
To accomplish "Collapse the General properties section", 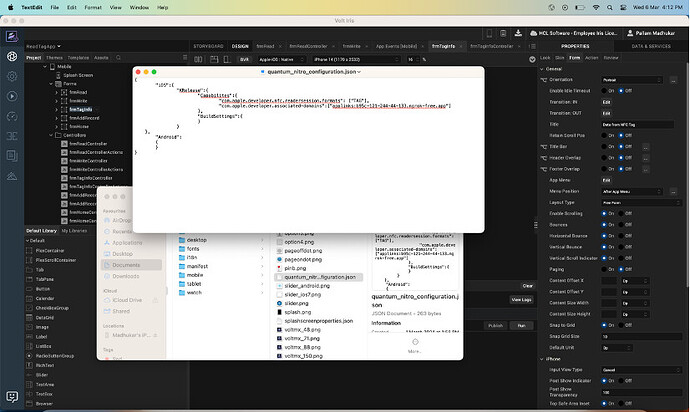I will (542, 69).
